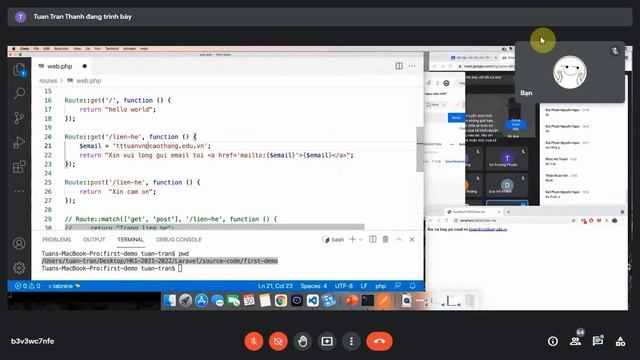The width and height of the screenshot is (640, 360).
Task: Show everyone in the call
Action: click(576, 340)
